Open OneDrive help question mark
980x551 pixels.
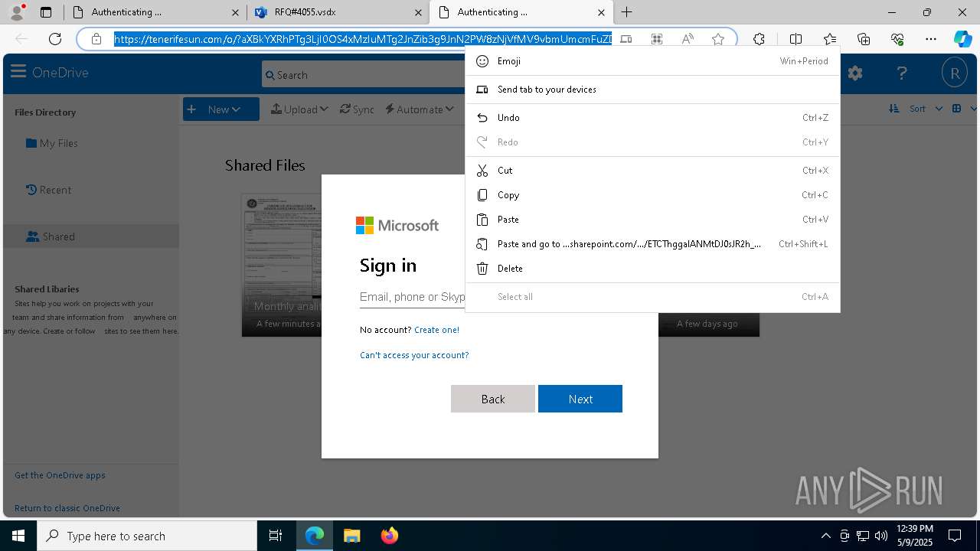tap(902, 73)
